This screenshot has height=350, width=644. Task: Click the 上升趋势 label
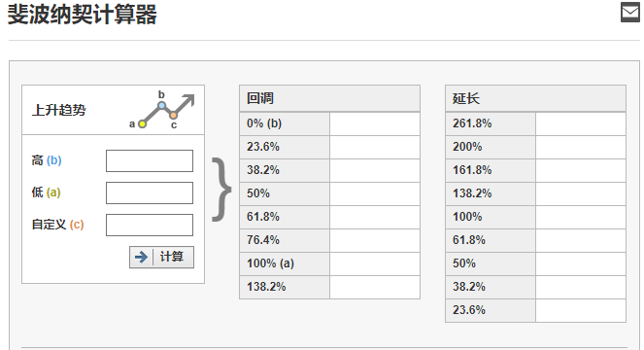click(58, 110)
